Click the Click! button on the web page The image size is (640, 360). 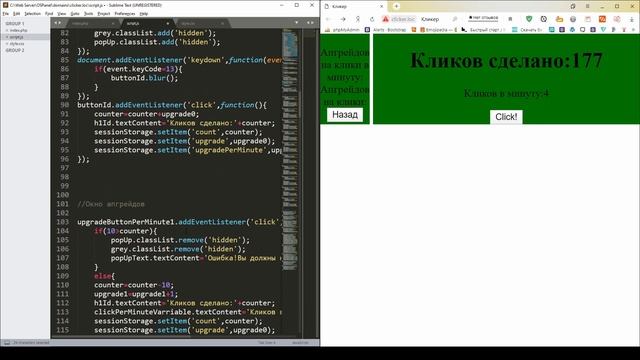point(506,117)
